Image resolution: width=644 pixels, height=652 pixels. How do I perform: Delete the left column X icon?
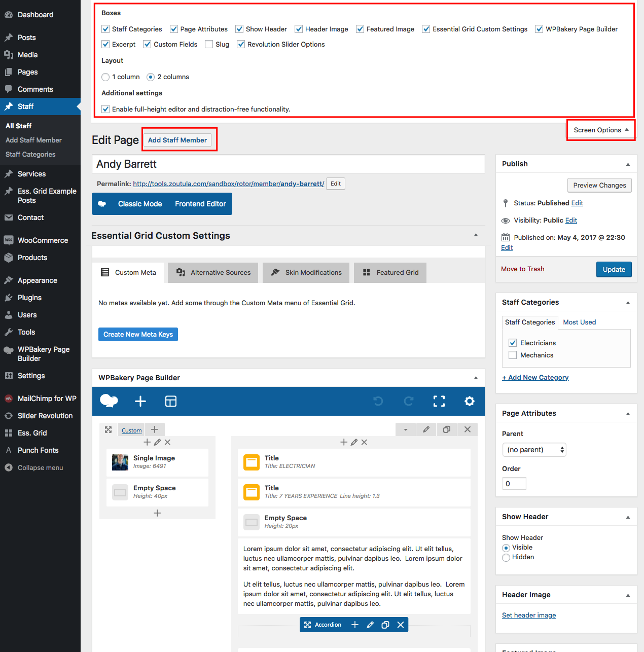point(167,442)
